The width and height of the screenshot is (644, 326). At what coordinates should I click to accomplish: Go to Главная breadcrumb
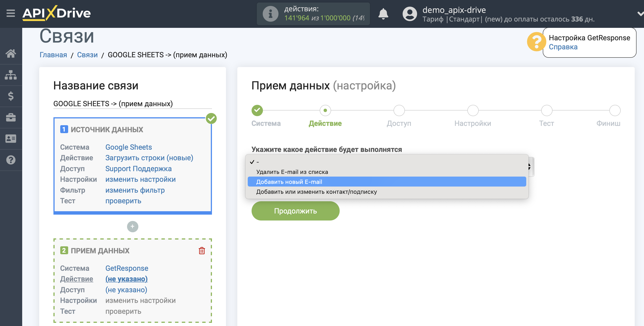[x=53, y=55]
